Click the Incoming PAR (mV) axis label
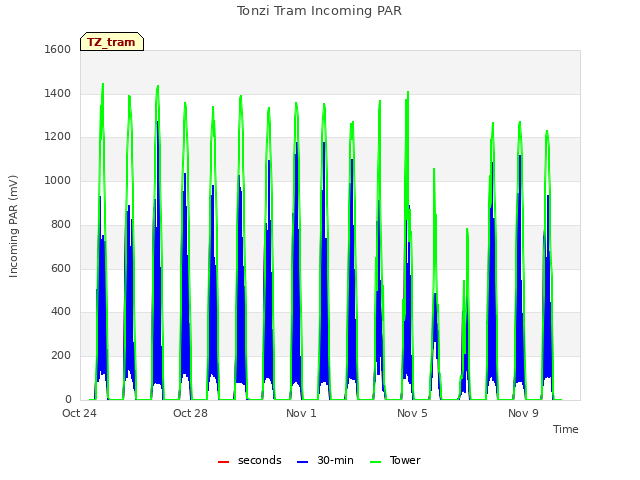640x480 pixels. point(13,227)
